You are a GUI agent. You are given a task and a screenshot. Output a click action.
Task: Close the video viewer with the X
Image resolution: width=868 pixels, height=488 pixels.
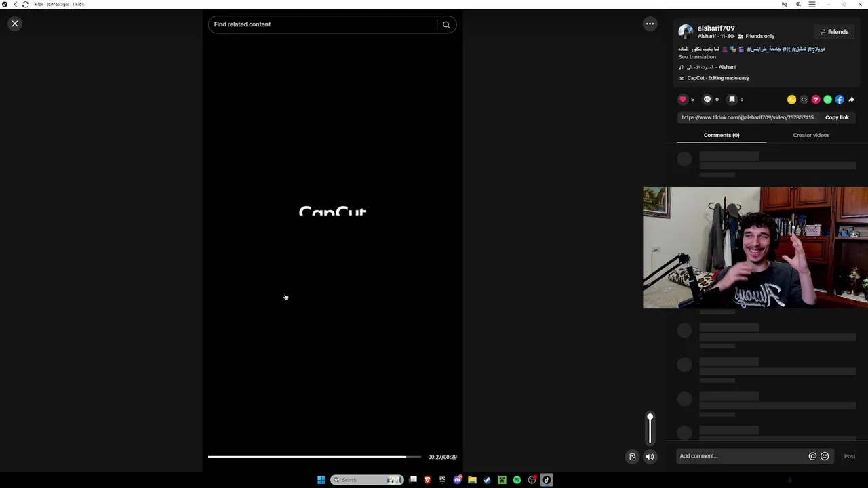coord(14,24)
